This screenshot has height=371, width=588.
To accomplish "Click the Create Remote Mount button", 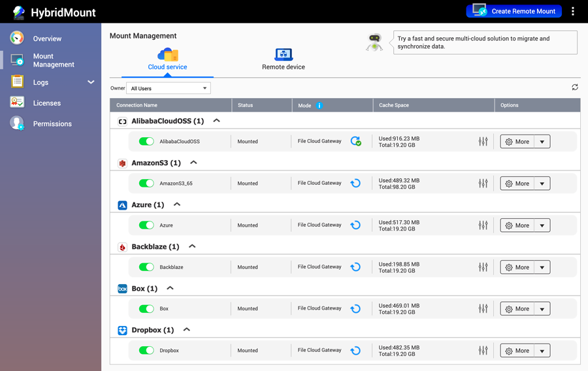I will point(514,11).
